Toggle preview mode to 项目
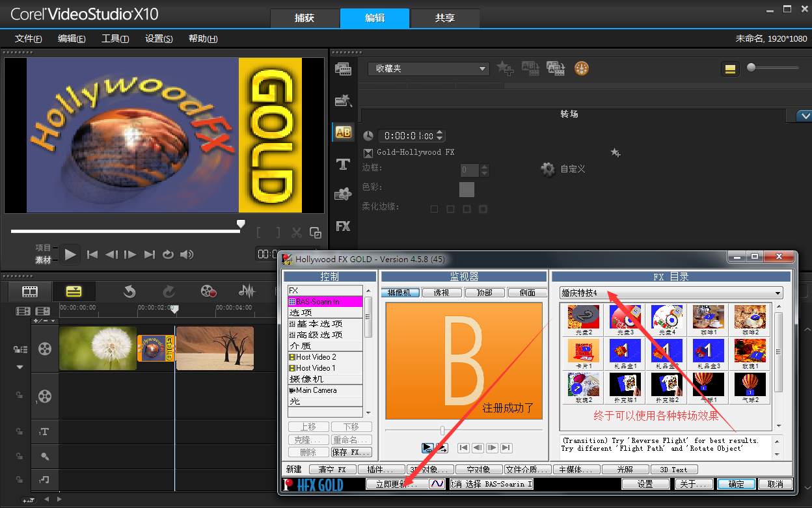This screenshot has width=812, height=508. pos(43,248)
